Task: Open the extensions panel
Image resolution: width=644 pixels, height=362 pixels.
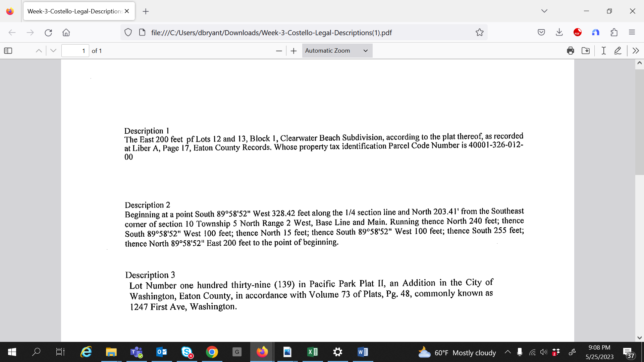Action: 614,32
